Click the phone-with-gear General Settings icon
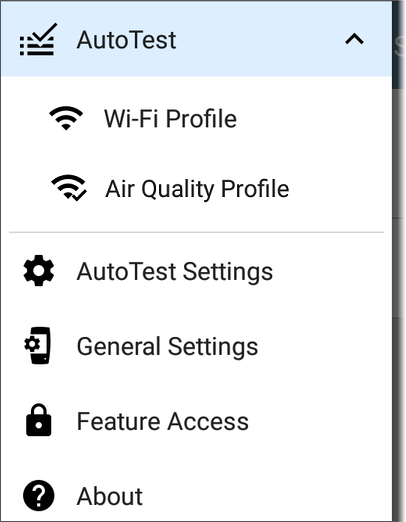The image size is (406, 522). (38, 346)
